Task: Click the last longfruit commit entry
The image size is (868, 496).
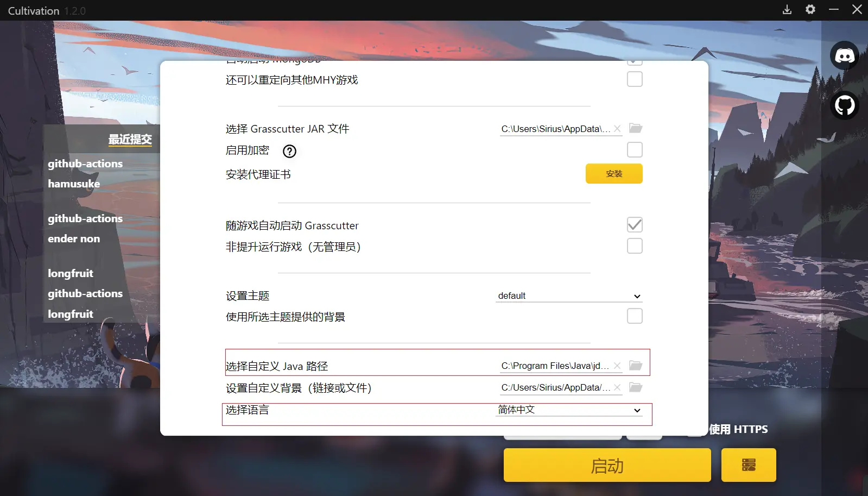Action: pos(71,314)
